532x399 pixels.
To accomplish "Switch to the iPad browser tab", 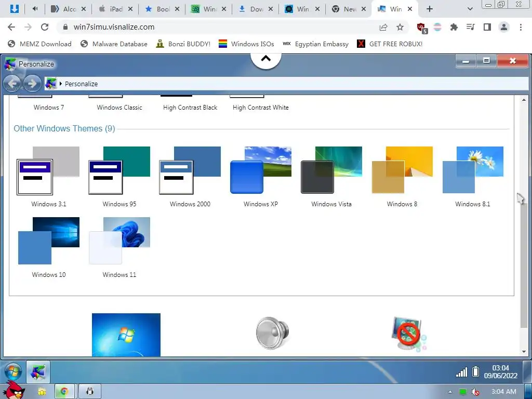I will coord(115,9).
